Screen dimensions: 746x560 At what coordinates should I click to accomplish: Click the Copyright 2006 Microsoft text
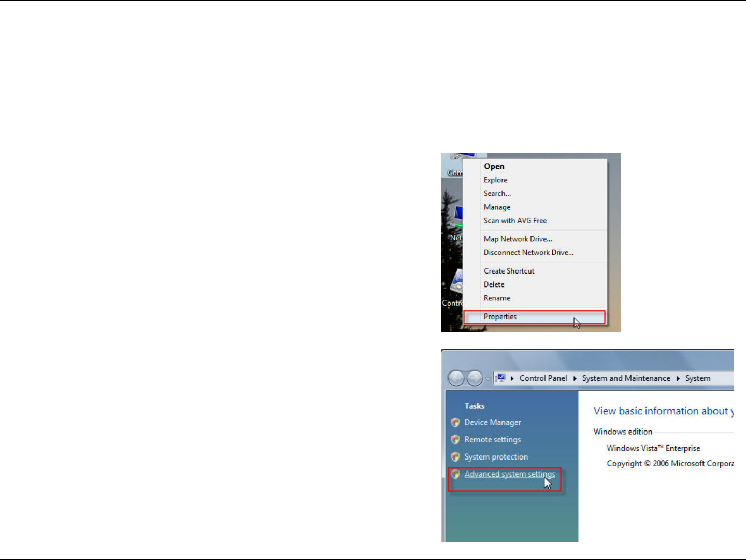pyautogui.click(x=670, y=463)
